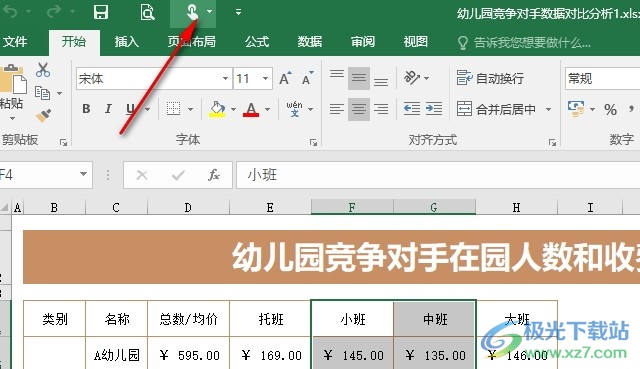Switch to the 插入 tab
Image resolution: width=640 pixels, height=369 pixels.
click(127, 42)
